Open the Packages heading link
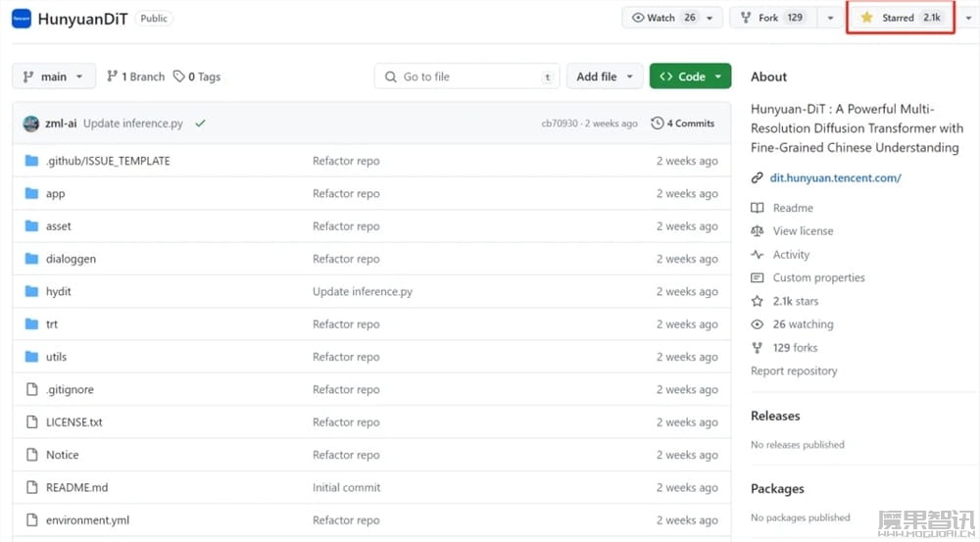980x542 pixels. 777,489
